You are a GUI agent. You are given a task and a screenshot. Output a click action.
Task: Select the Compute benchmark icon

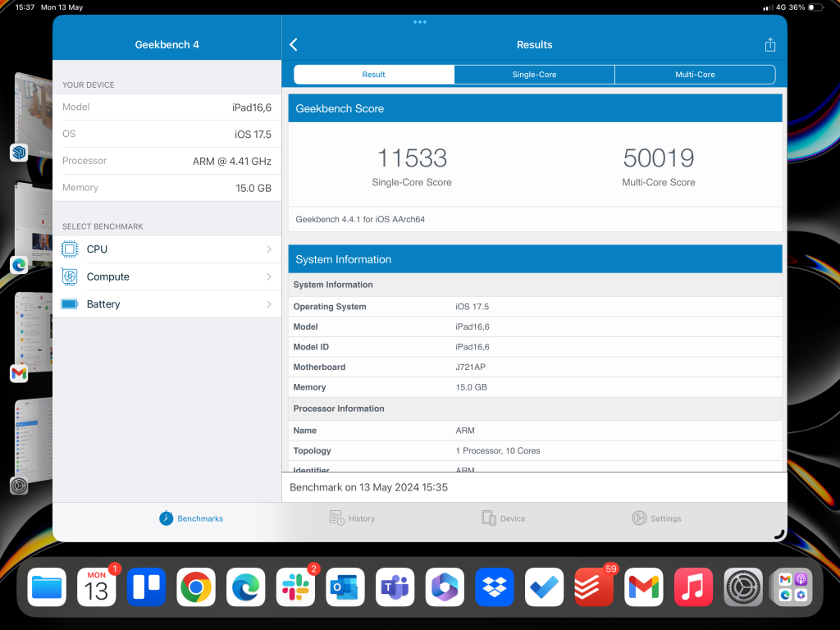point(71,277)
